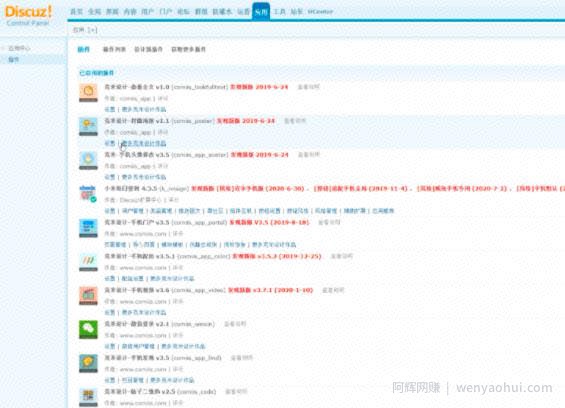Image resolution: width=565 pixels, height=408 pixels.
Task: Click 查看说明 beside comiis_code v2.5
Action: [236, 391]
